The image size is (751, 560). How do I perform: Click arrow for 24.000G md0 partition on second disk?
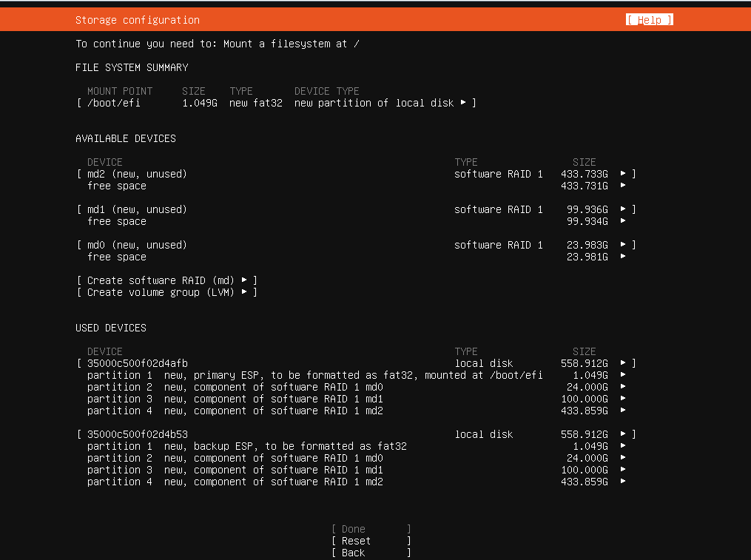click(x=623, y=458)
